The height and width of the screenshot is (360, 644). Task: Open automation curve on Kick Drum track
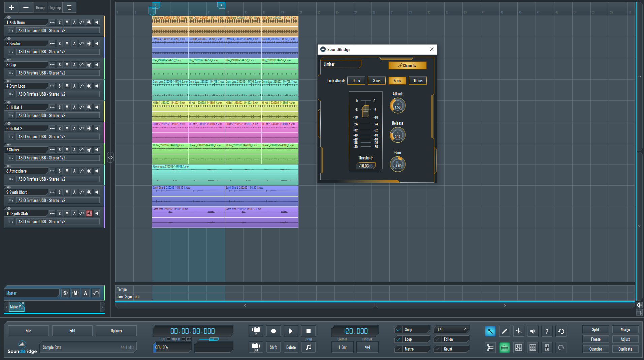(82, 22)
